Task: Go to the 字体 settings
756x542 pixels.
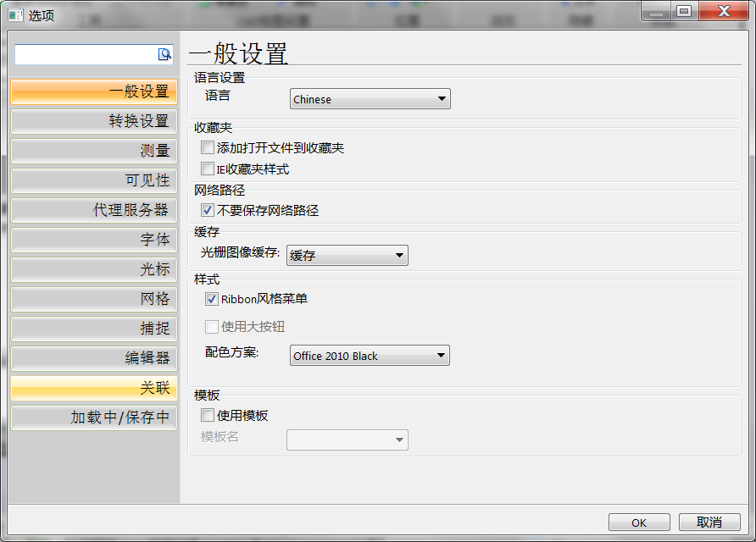Action: pyautogui.click(x=94, y=240)
